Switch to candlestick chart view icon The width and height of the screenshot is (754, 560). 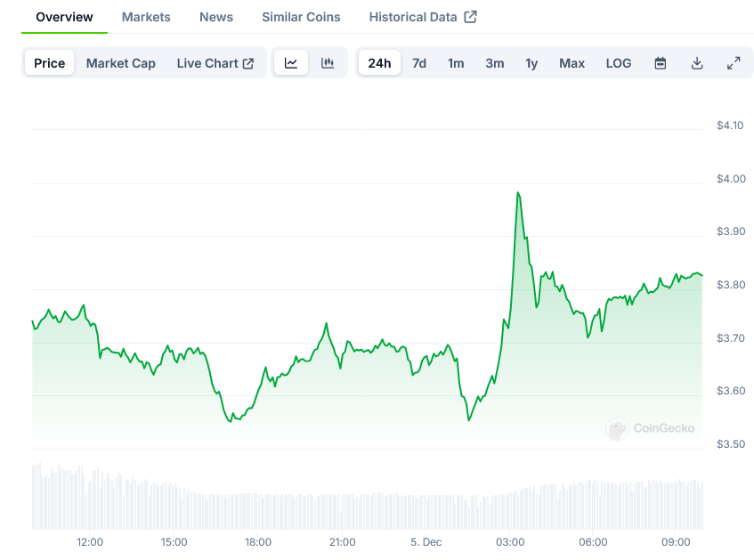pyautogui.click(x=328, y=63)
